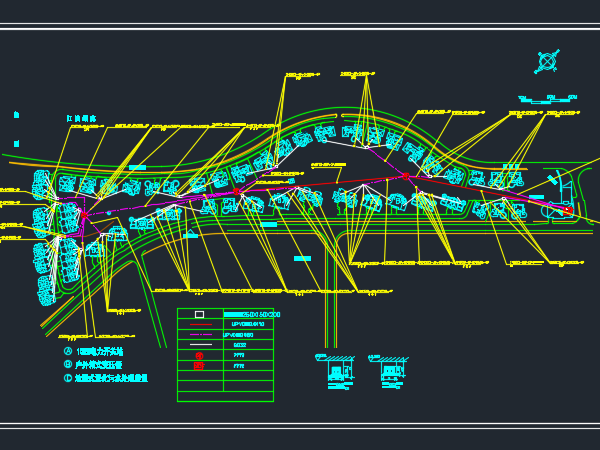This screenshot has height=450, width=600.
Task: Select the red junction node at the plan center
Action: tap(236, 191)
